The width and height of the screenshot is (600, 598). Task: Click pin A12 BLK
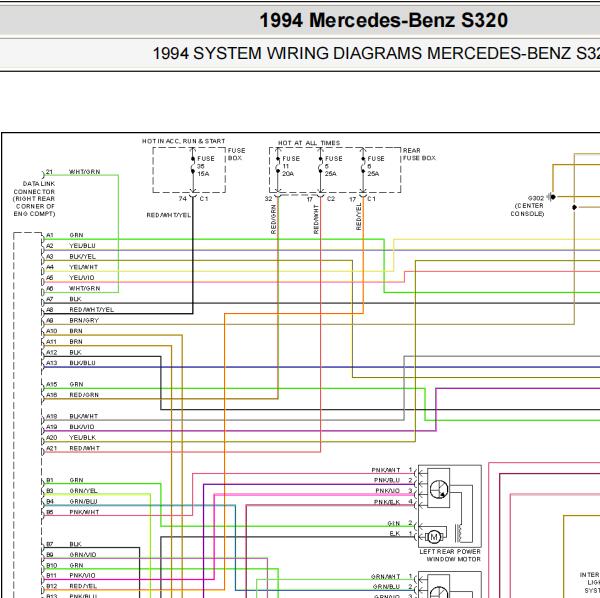pos(64,352)
